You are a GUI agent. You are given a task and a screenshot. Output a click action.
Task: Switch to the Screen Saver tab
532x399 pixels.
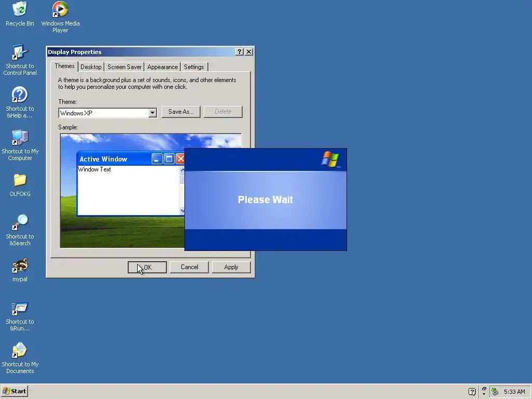(x=125, y=67)
